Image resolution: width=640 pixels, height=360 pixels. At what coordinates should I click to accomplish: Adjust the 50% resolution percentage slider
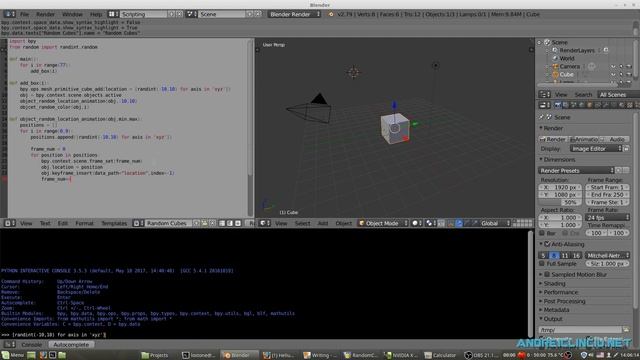pyautogui.click(x=560, y=202)
